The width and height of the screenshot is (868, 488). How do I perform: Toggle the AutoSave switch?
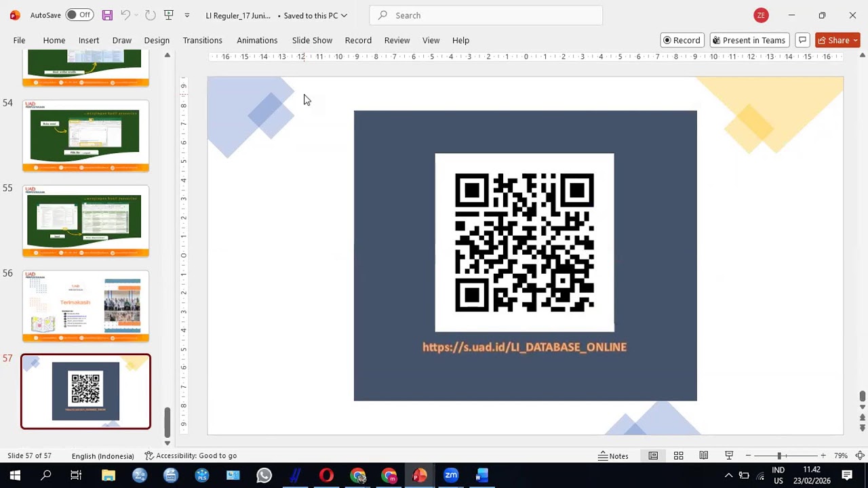pyautogui.click(x=80, y=15)
